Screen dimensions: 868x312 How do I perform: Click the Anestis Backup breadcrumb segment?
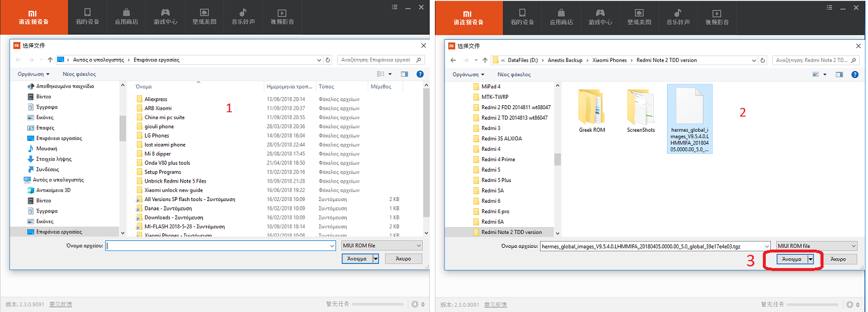pos(565,60)
